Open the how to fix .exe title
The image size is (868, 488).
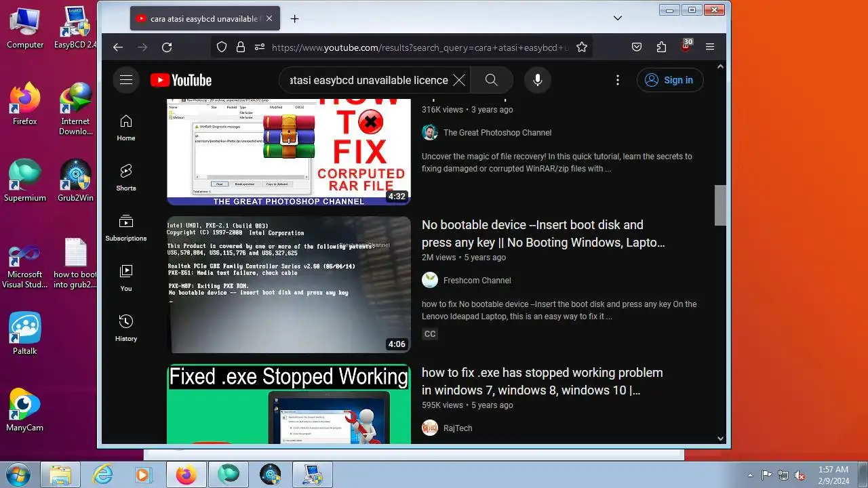point(542,382)
